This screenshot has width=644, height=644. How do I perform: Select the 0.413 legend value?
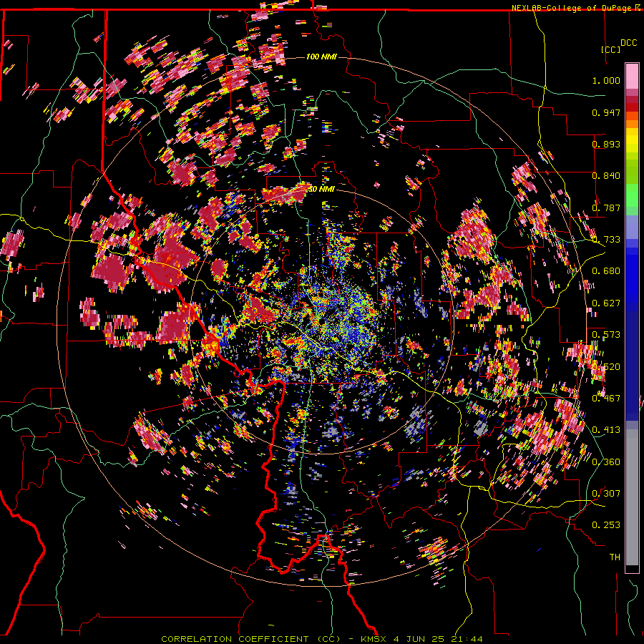pos(606,430)
